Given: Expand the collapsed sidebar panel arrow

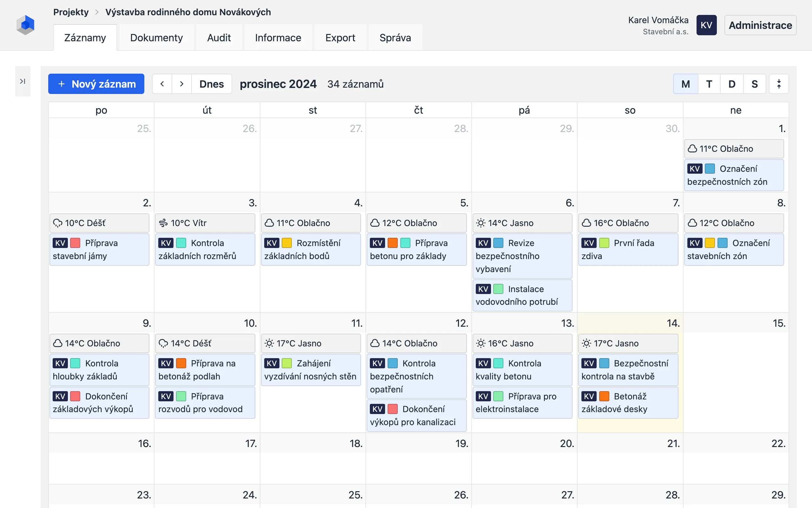Looking at the screenshot, I should tap(23, 81).
